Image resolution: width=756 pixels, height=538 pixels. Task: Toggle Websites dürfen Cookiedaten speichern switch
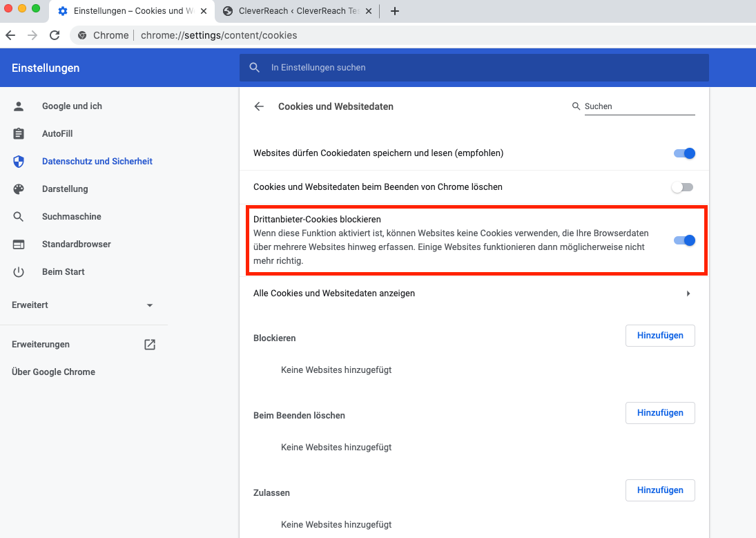[684, 153]
